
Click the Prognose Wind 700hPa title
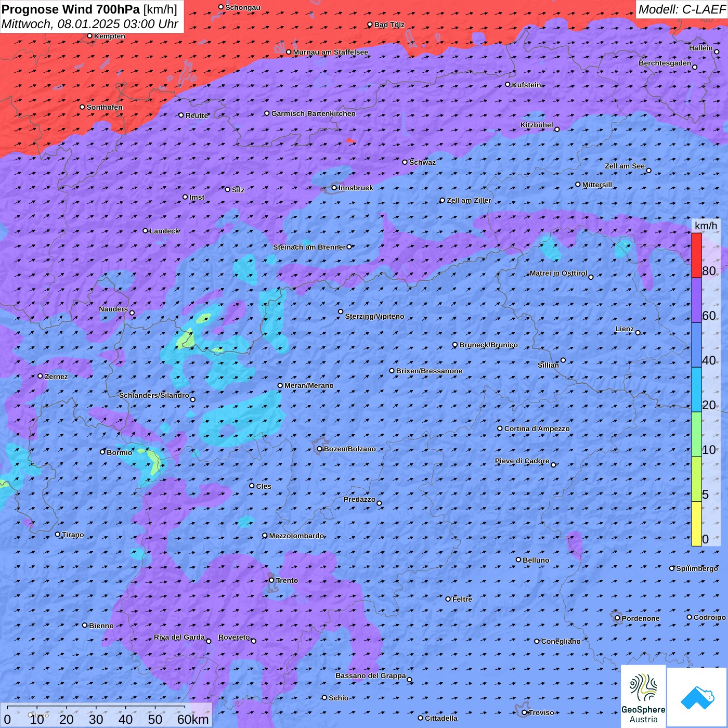(71, 9)
